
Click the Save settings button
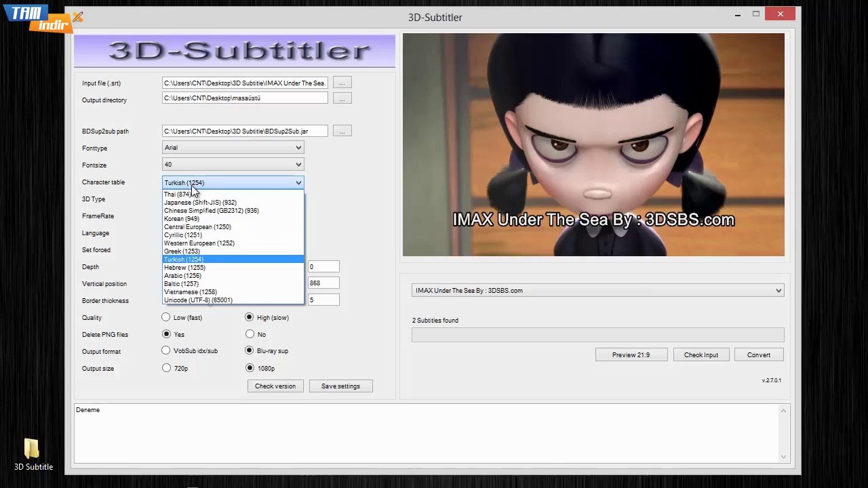[x=340, y=386]
